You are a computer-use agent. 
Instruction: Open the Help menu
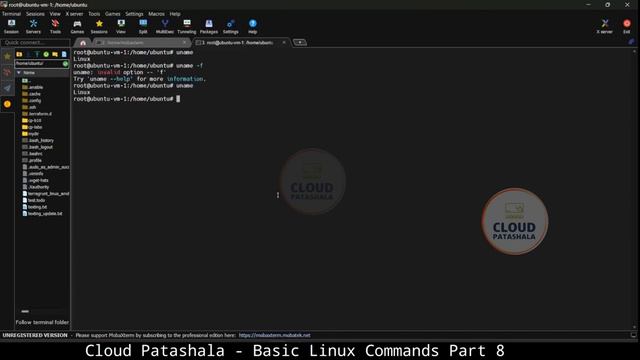pyautogui.click(x=175, y=14)
